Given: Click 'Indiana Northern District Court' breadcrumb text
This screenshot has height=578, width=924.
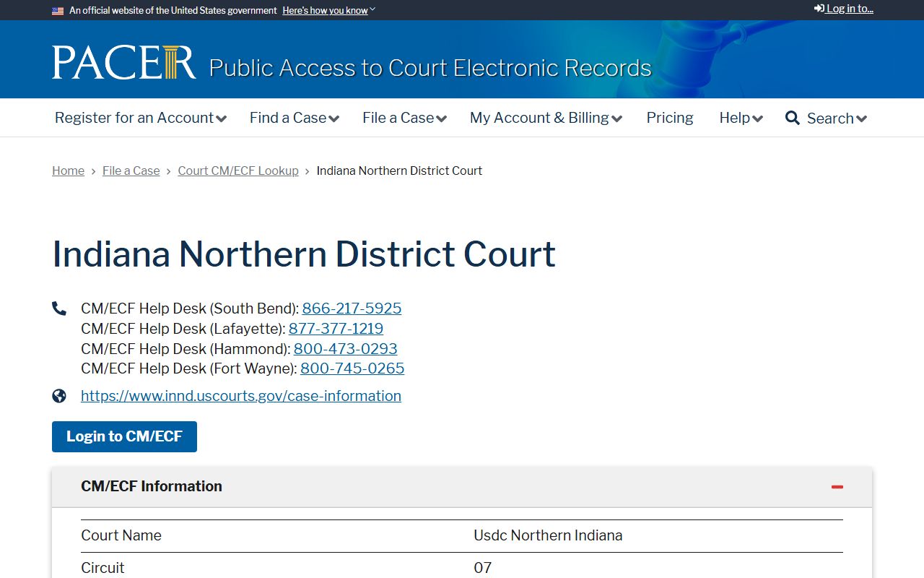Looking at the screenshot, I should 399,171.
